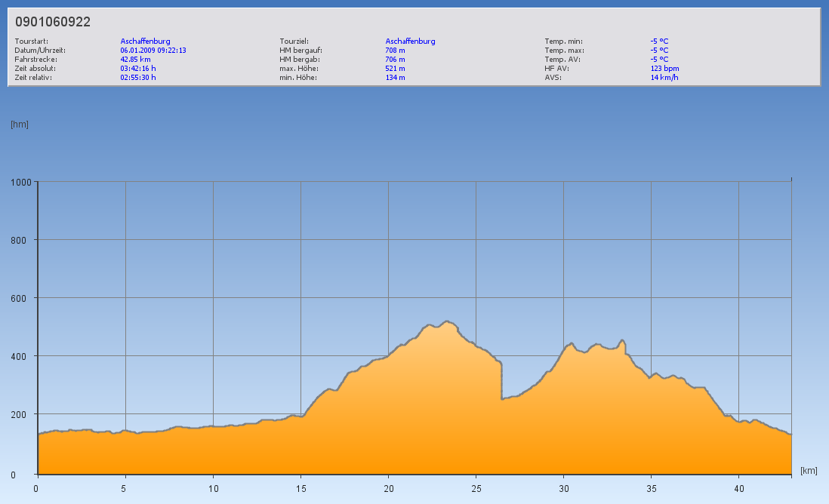Click the Temp. min value -5 °C
This screenshot has height=504, width=829.
click(x=659, y=41)
